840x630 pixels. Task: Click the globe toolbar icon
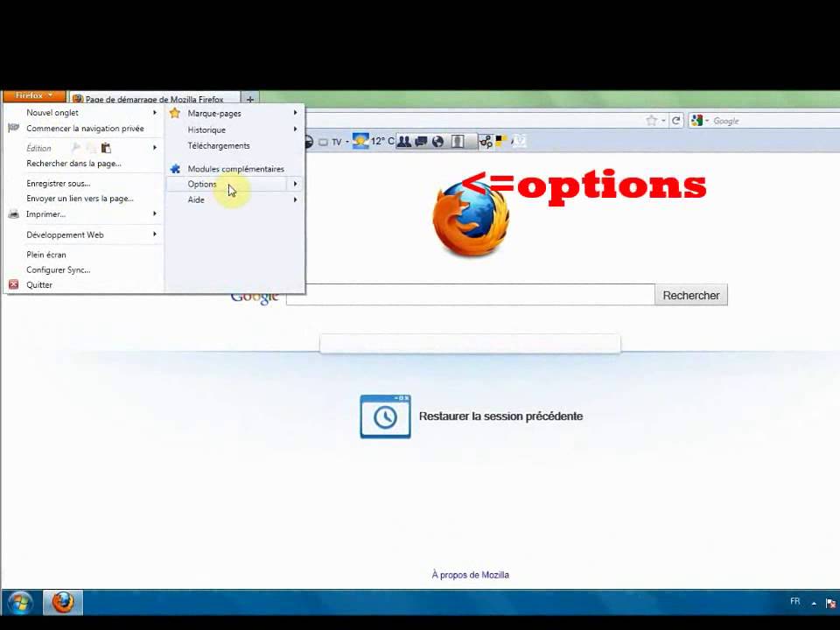[438, 141]
